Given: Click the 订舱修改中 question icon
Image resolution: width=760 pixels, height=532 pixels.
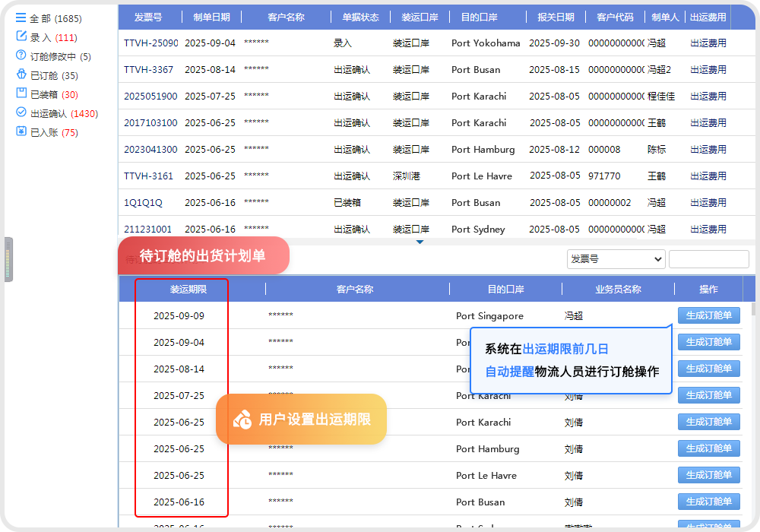Looking at the screenshot, I should tap(21, 55).
